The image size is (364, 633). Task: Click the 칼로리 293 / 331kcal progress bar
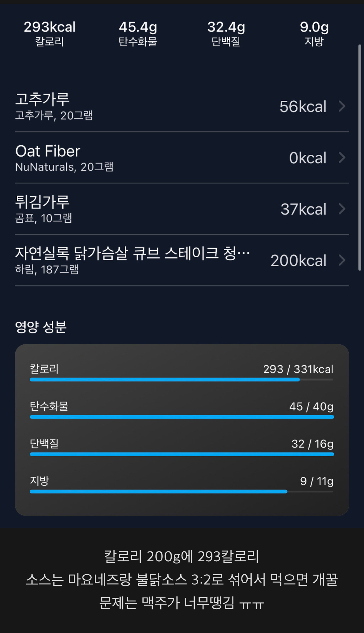(182, 380)
